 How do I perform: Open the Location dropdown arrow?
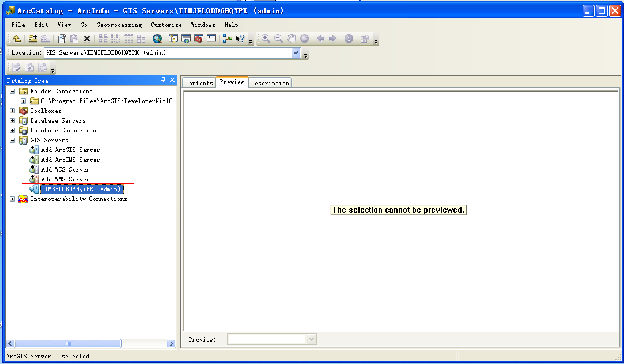(296, 53)
